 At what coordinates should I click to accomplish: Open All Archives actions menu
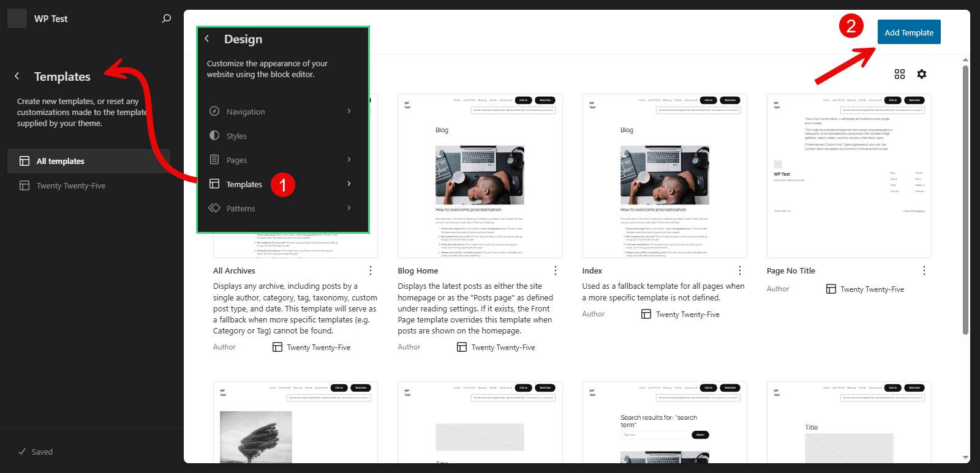coord(371,270)
